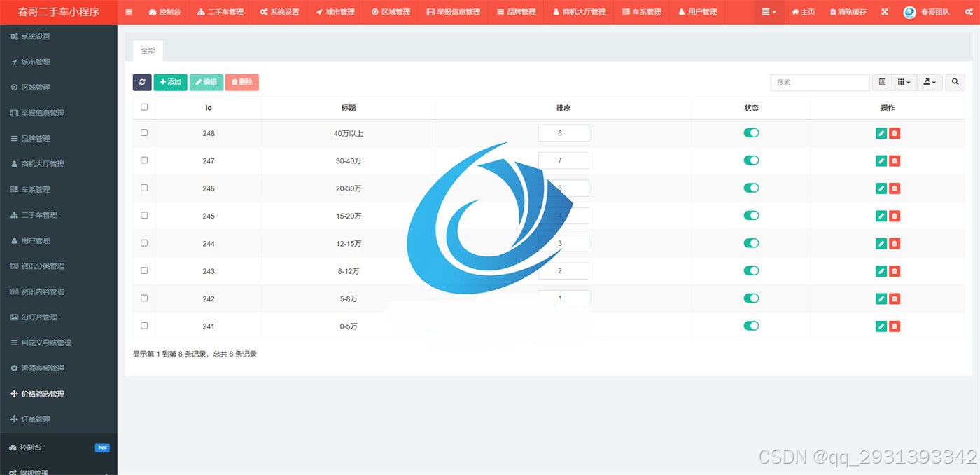The image size is (980, 475).
Task: Disable the status switch for row 243
Action: point(751,270)
